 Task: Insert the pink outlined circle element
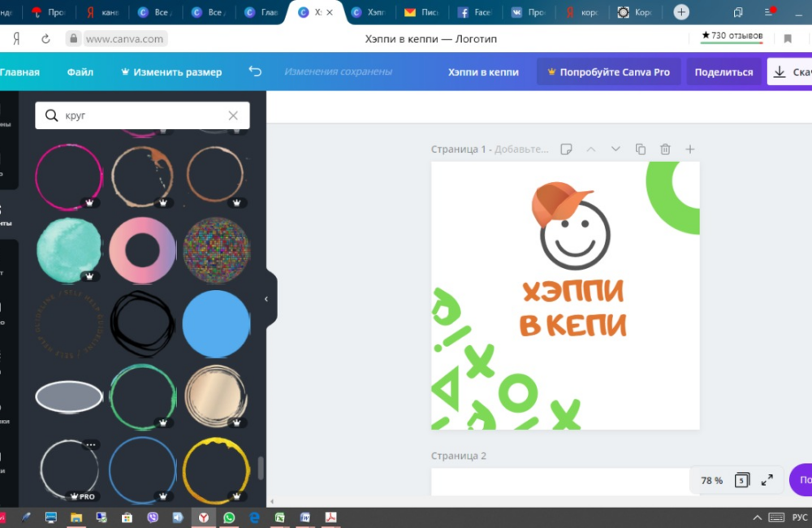point(69,177)
